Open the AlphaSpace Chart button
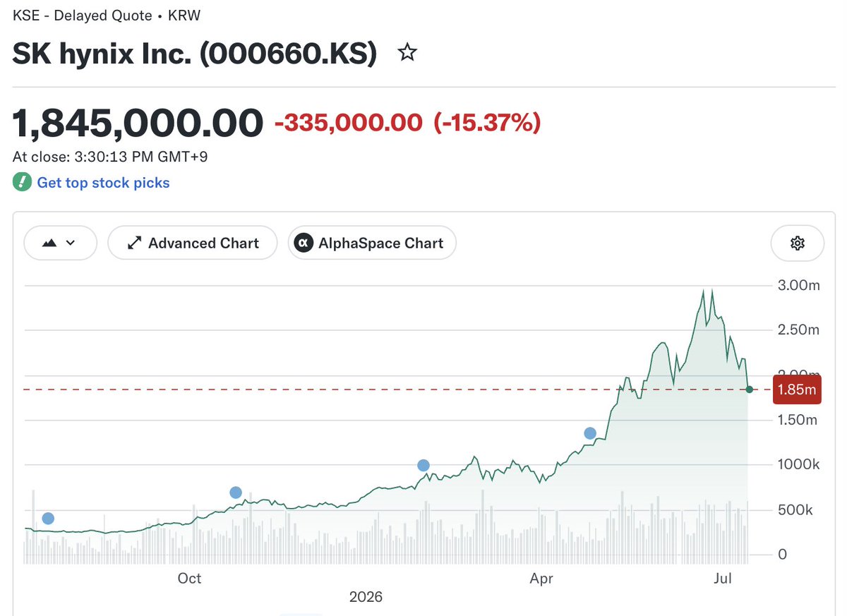847x616 pixels. click(x=372, y=243)
